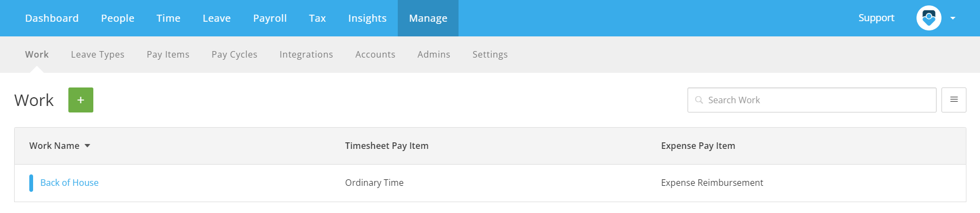
Task: Open the People menu
Action: point(118,18)
